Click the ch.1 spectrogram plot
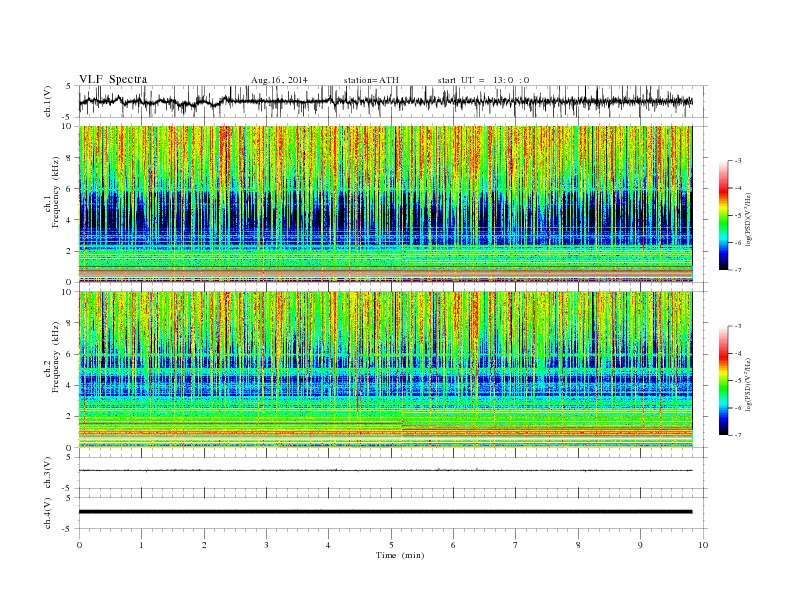This screenshot has height=612, width=792. point(386,204)
